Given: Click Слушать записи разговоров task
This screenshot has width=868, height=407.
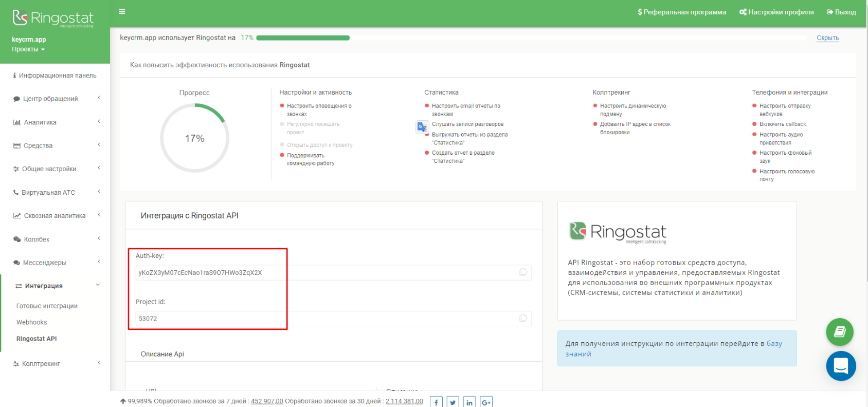Looking at the screenshot, I should click(x=467, y=124).
